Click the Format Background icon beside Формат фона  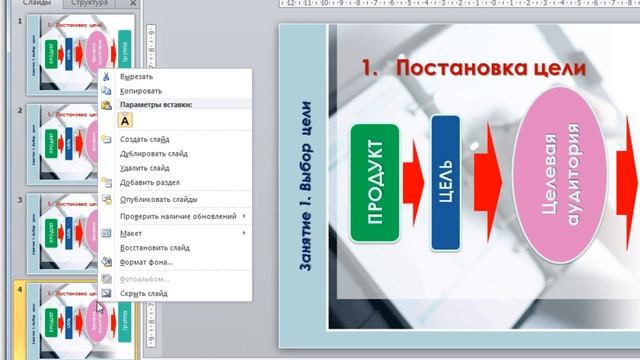(x=107, y=262)
